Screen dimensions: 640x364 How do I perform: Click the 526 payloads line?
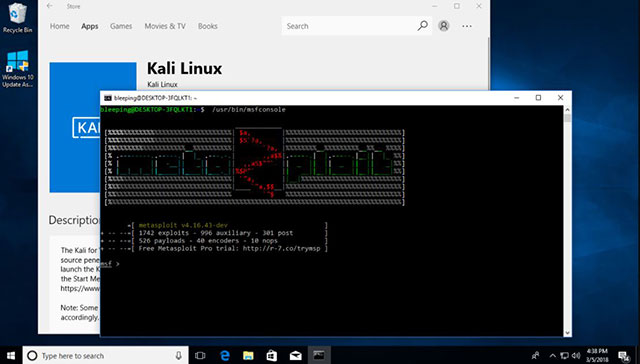coord(208,241)
